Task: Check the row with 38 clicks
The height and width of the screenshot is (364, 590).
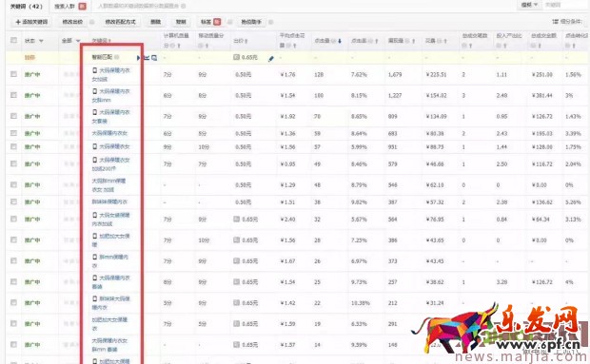Action: click(x=14, y=201)
